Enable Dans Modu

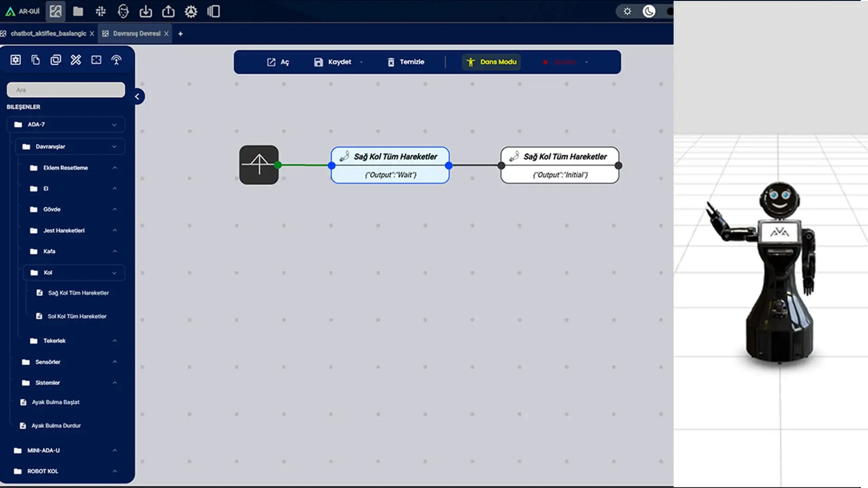pyautogui.click(x=491, y=62)
